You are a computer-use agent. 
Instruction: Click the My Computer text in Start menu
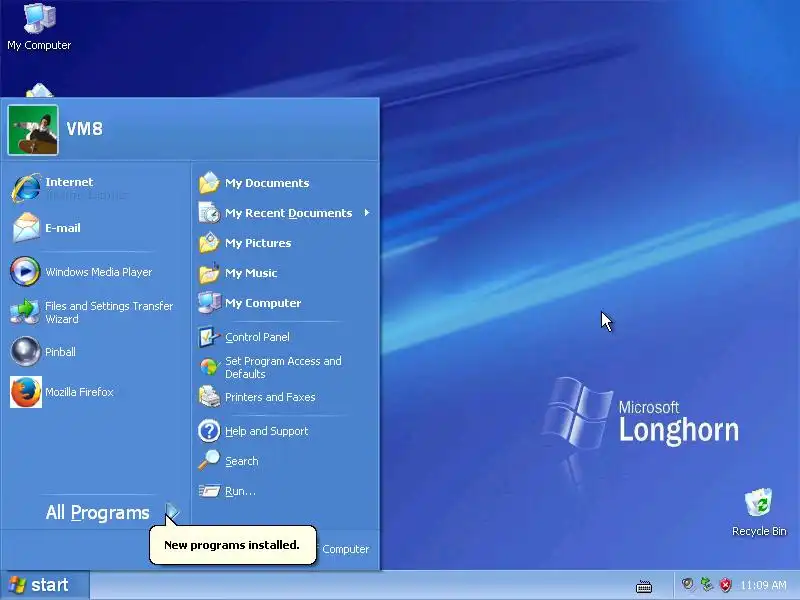point(263,303)
